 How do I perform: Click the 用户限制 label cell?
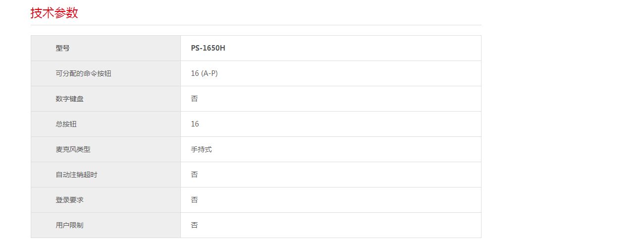pyautogui.click(x=70, y=225)
